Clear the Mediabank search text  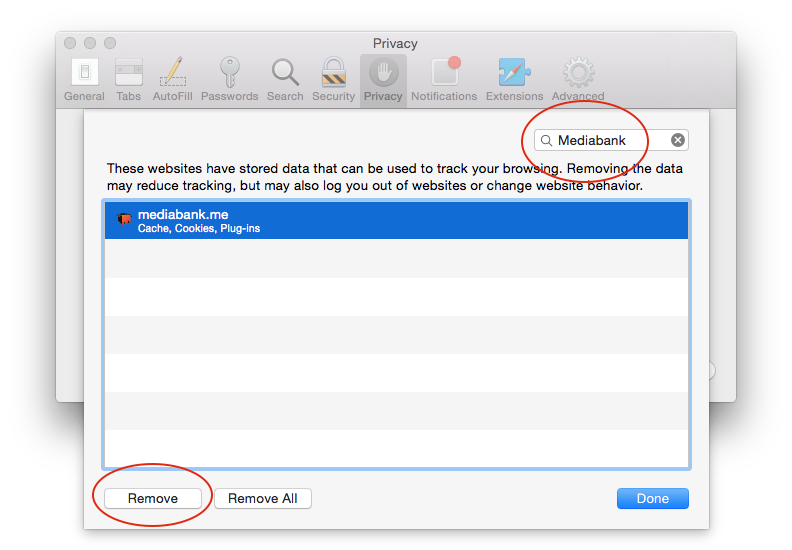pyautogui.click(x=678, y=140)
